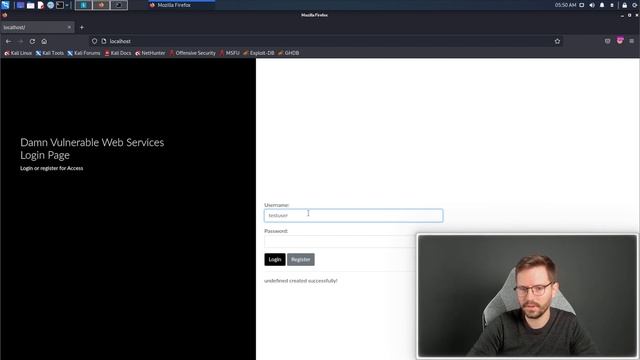The height and width of the screenshot is (360, 640).
Task: Click the 'Username:' label
Action: [x=277, y=205]
